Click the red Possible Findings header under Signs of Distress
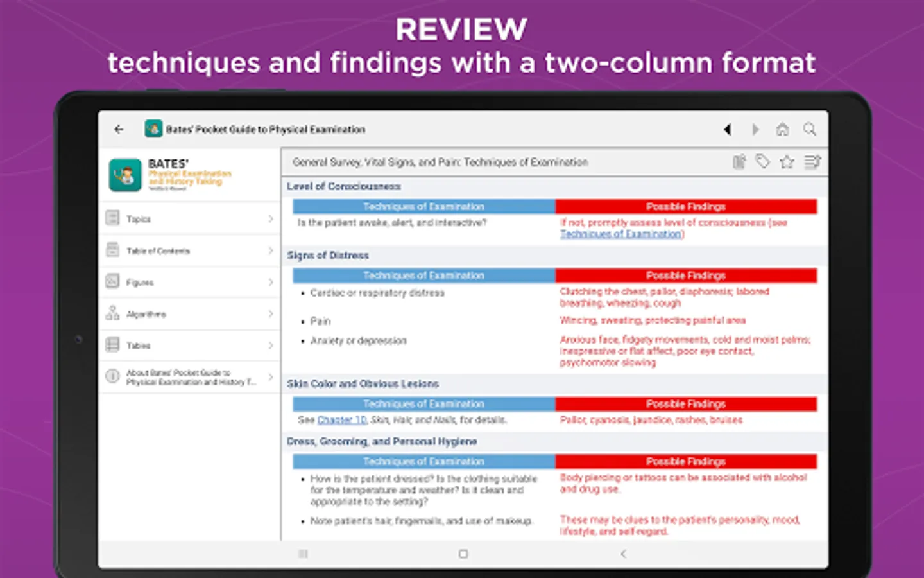 (686, 276)
